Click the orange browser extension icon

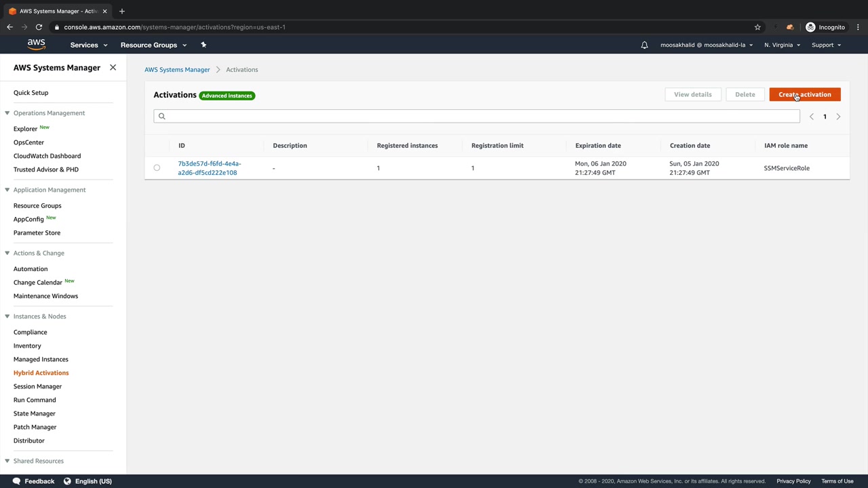tap(790, 27)
